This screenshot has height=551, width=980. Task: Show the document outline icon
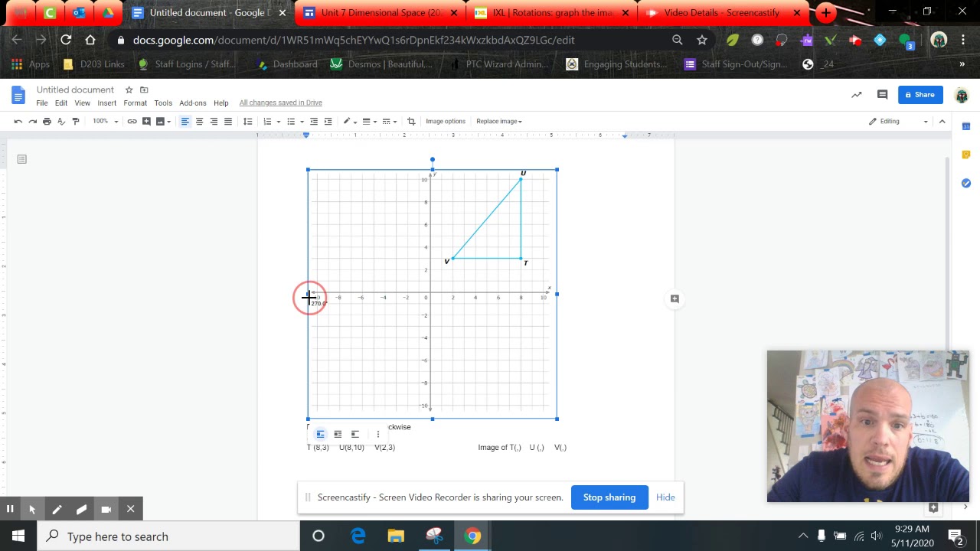21,159
